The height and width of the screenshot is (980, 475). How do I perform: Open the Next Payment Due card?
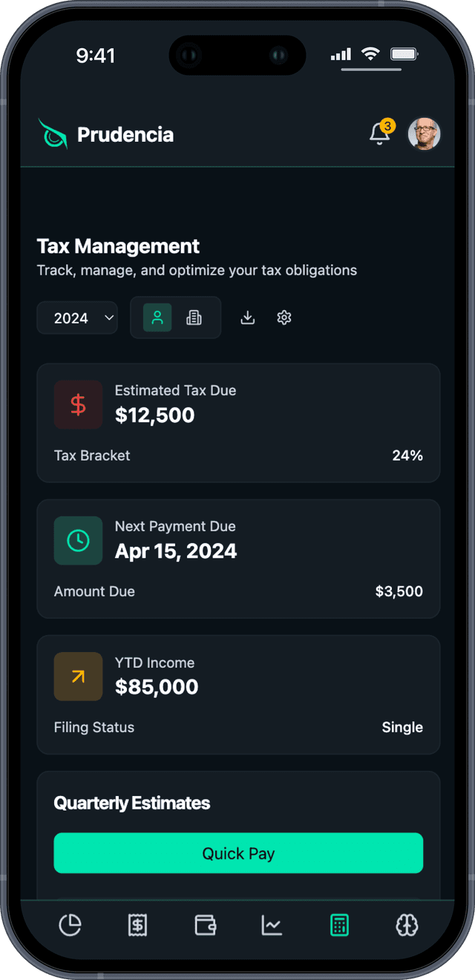[238, 559]
